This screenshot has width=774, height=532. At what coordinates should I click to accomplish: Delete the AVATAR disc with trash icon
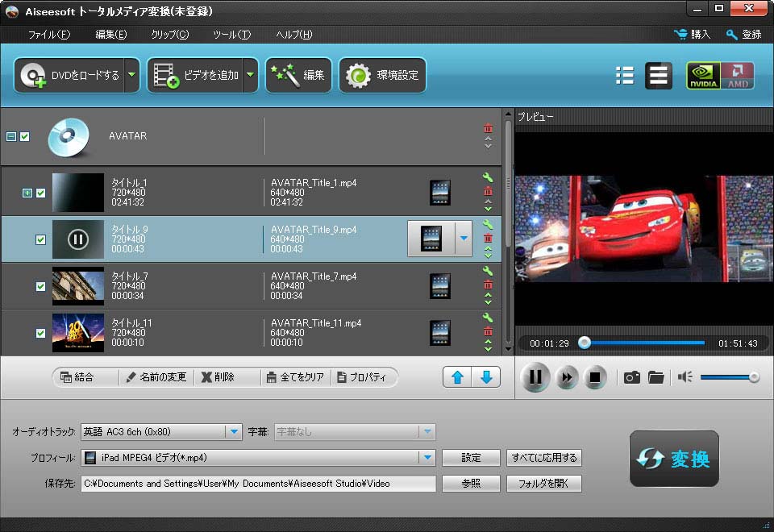(x=488, y=128)
